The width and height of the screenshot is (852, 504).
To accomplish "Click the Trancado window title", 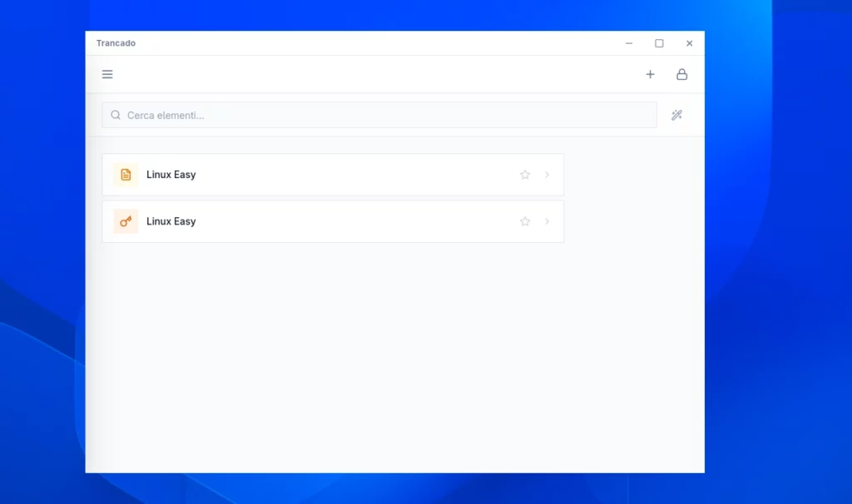I will [116, 43].
